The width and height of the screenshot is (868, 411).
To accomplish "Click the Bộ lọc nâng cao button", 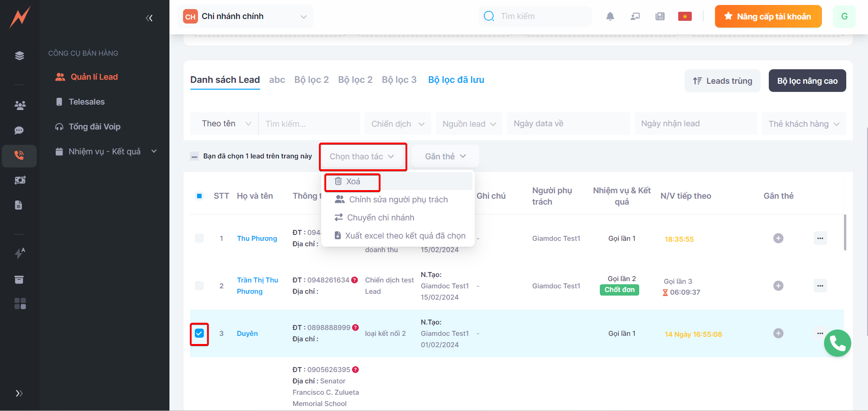I will pyautogui.click(x=807, y=81).
